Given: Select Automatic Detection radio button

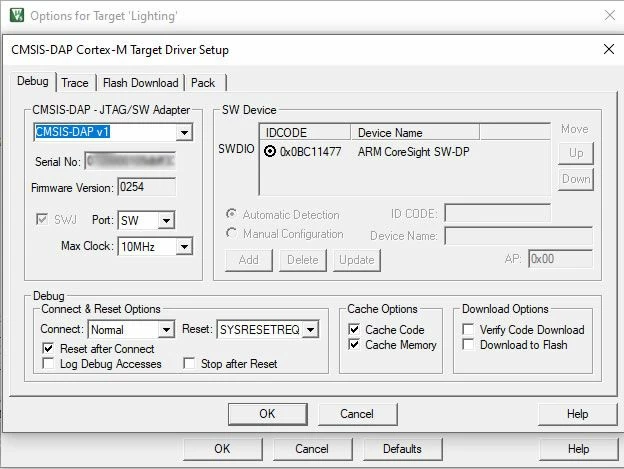Looking at the screenshot, I should (231, 214).
